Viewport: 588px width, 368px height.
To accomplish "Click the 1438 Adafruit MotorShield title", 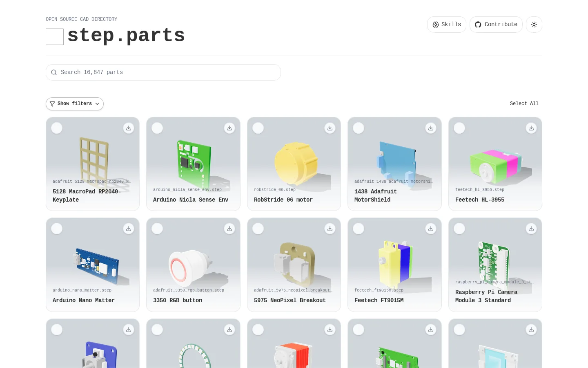I will 376,196.
